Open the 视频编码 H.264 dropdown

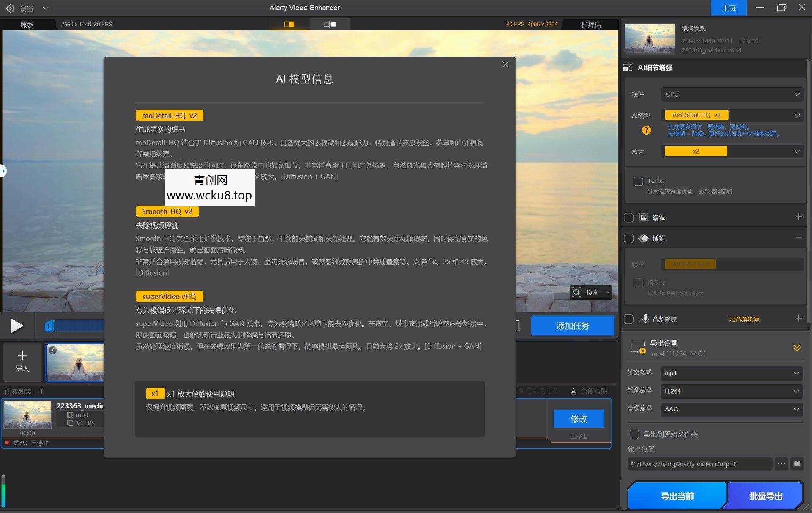coord(732,391)
